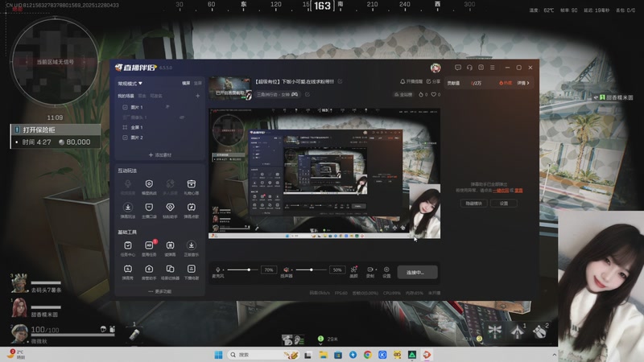This screenshot has width=644, height=362.
Task: Open Google Chrome from taskbar
Action: coord(368,355)
